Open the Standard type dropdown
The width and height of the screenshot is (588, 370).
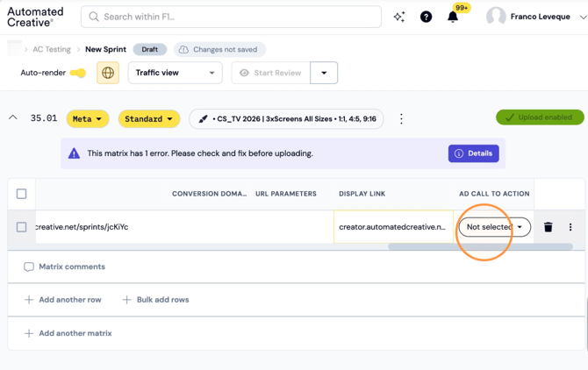click(x=149, y=119)
